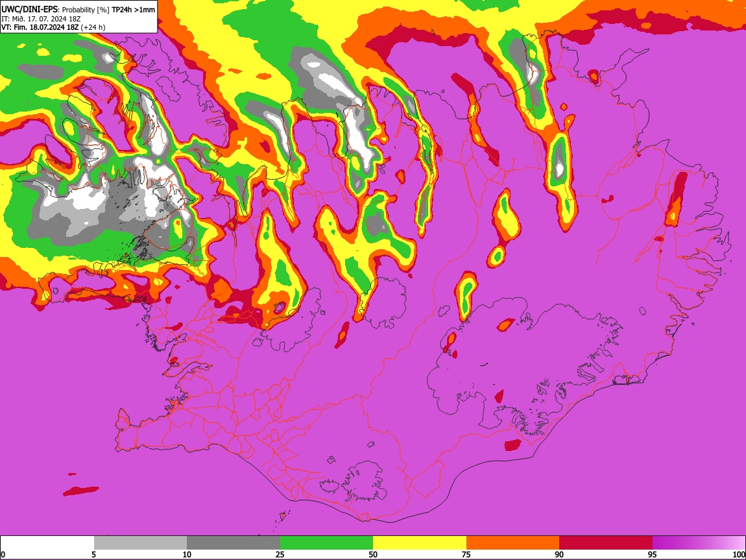Click the 'VT: Fim. 18.07.2024 18Z' line
The image size is (746, 560).
[x=40, y=27]
